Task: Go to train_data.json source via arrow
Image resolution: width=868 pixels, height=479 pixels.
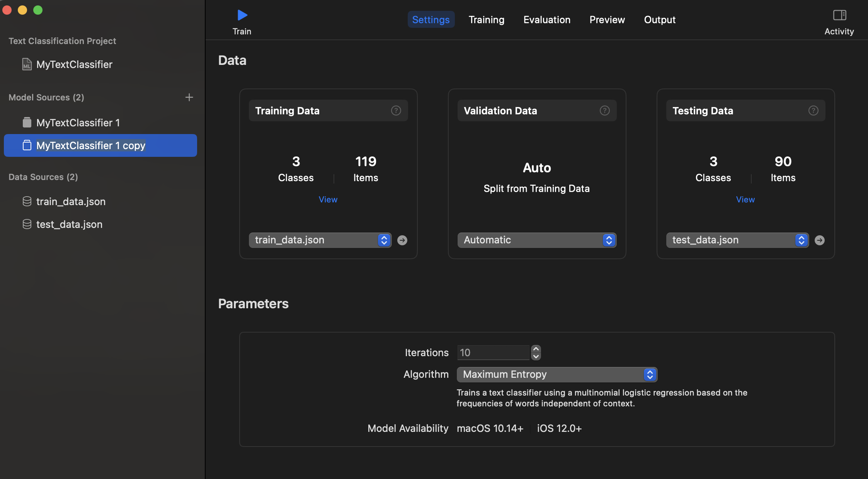Action: click(x=402, y=240)
